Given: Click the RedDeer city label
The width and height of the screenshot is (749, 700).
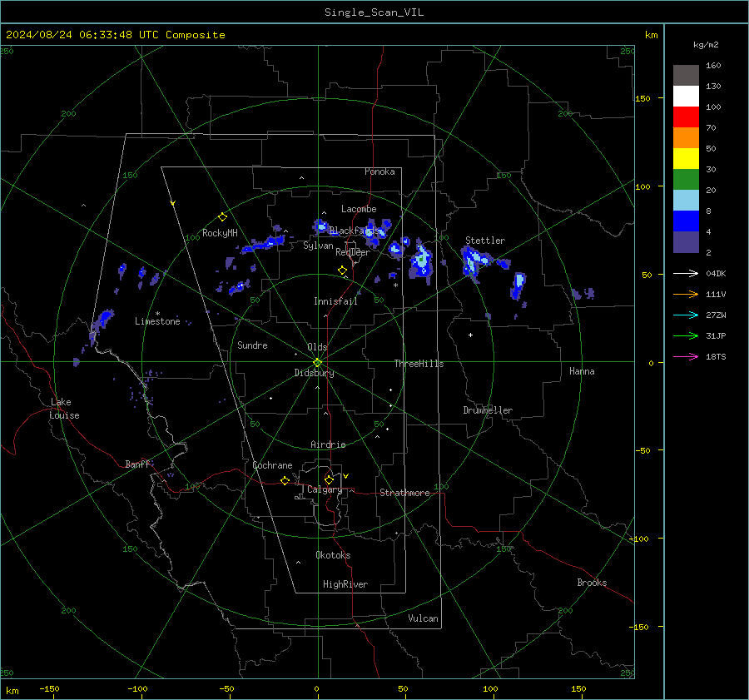Looking at the screenshot, I should coord(353,252).
